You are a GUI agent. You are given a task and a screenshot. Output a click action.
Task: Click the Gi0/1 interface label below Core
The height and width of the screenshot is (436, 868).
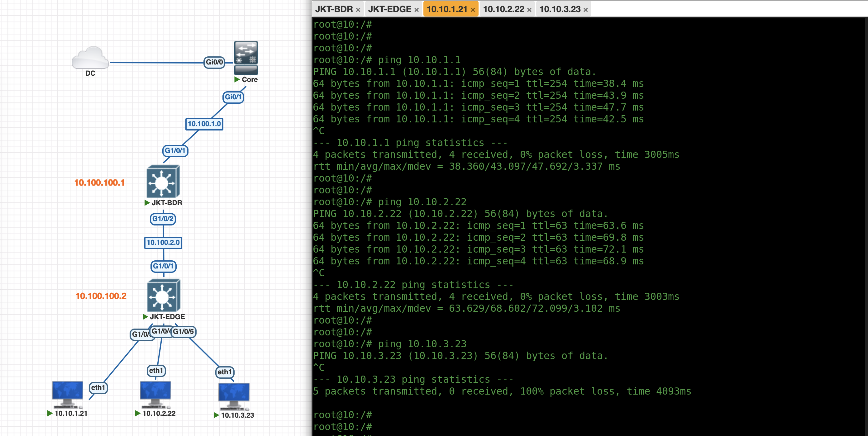click(x=233, y=97)
